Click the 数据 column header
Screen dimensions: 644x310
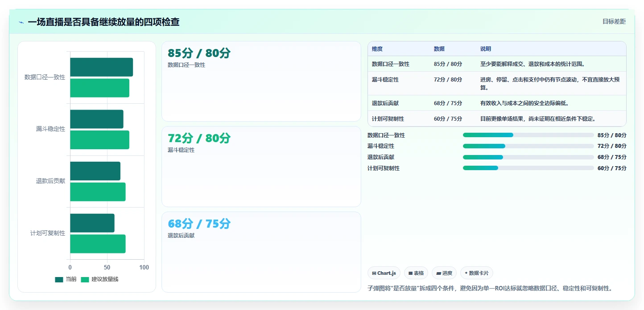[x=439, y=49]
